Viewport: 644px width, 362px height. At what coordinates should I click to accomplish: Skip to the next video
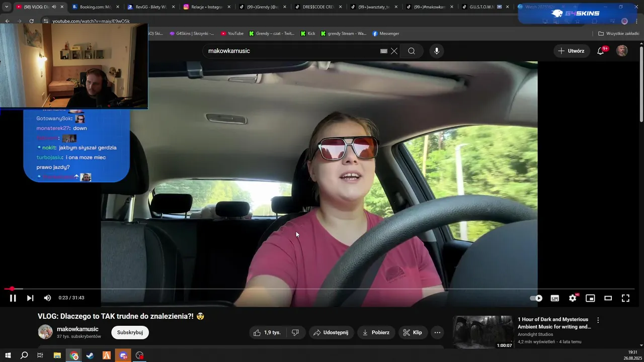click(x=30, y=298)
